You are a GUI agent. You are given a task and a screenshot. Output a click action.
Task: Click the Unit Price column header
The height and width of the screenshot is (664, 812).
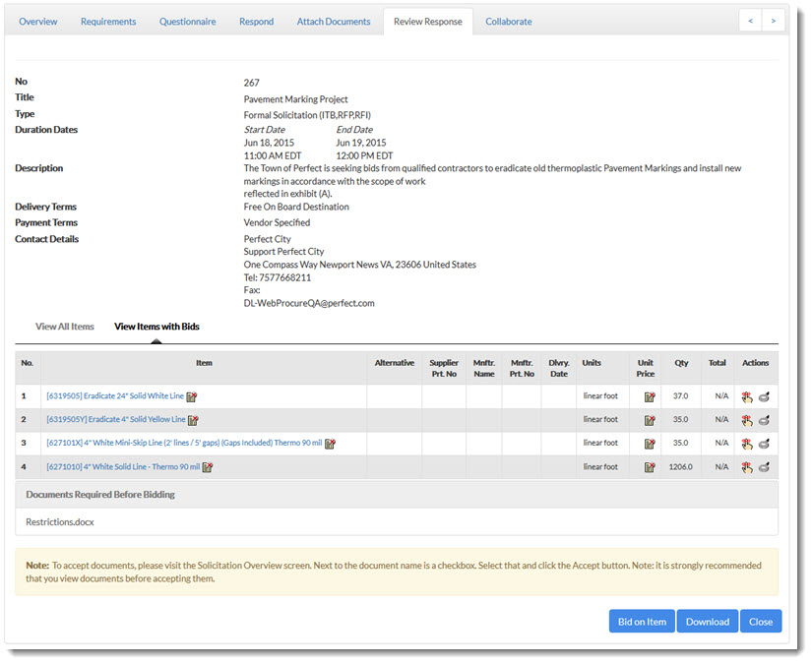[x=646, y=368]
